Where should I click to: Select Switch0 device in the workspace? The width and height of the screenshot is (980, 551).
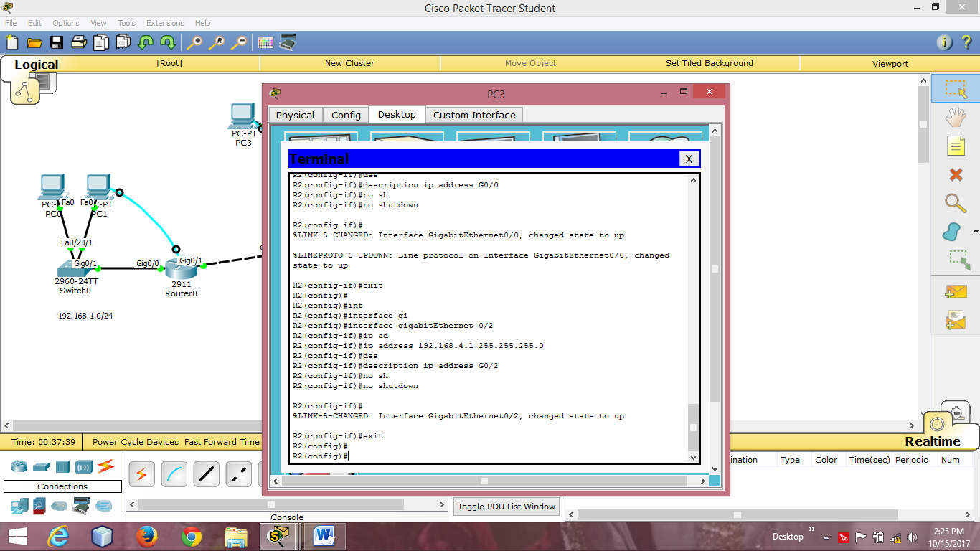point(75,268)
